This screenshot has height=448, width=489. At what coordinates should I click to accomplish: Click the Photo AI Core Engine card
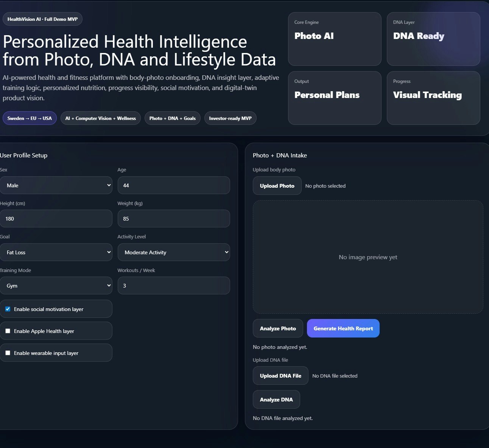click(x=334, y=39)
